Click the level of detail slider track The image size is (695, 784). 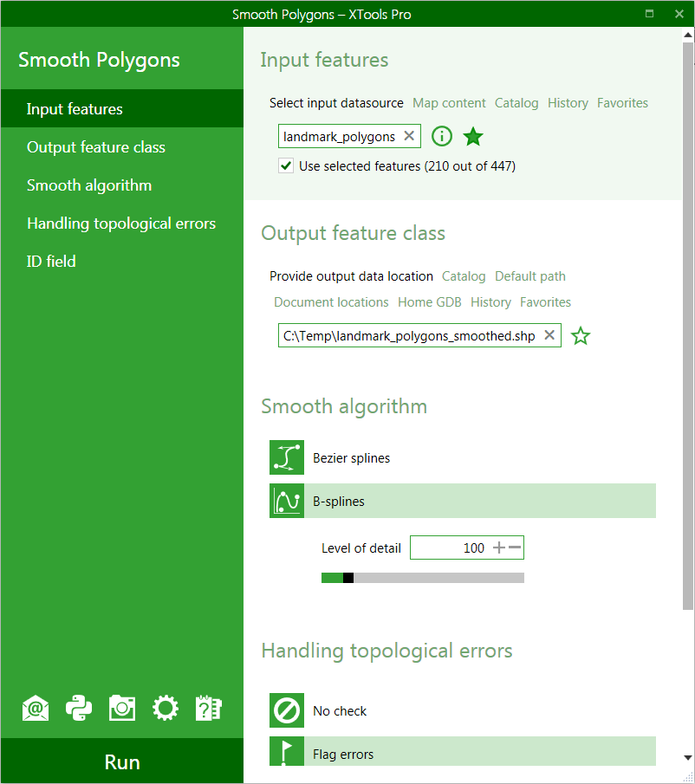coord(423,578)
